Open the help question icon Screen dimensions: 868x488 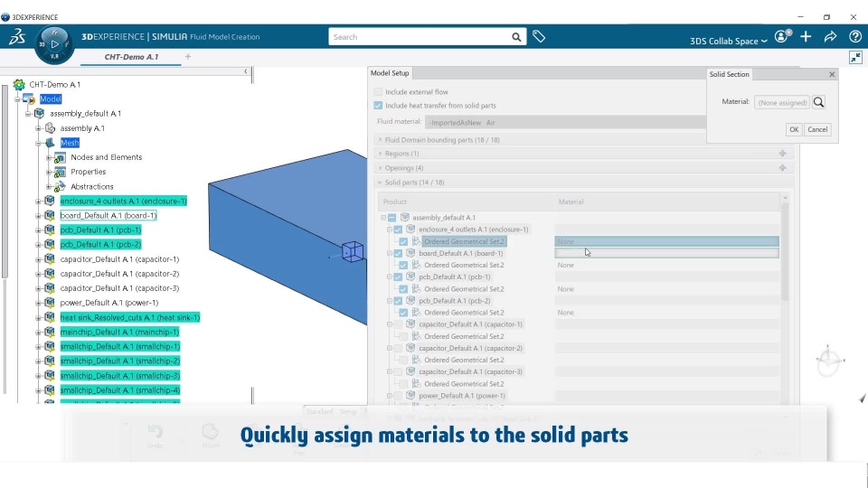(x=854, y=36)
